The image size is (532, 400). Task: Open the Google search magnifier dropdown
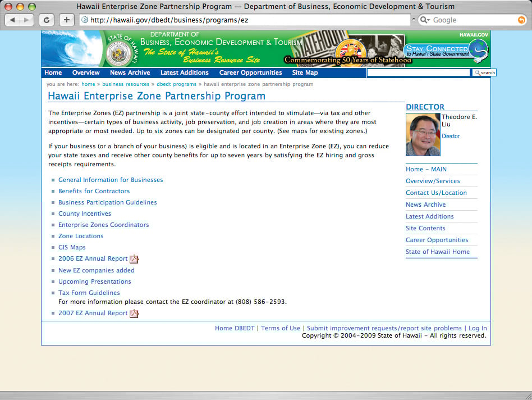coord(425,20)
